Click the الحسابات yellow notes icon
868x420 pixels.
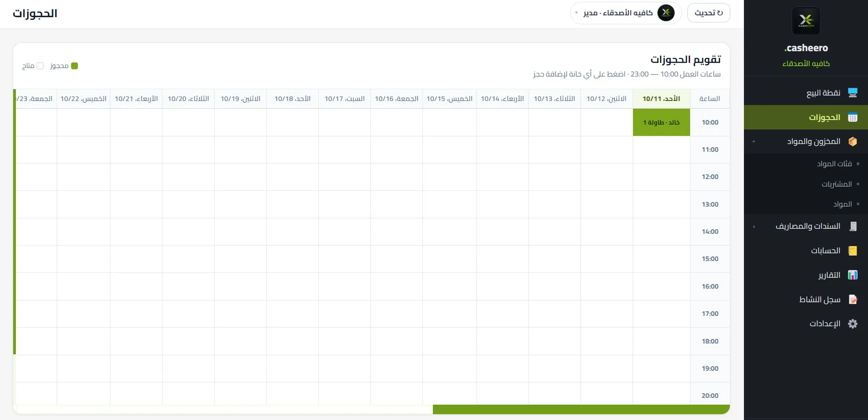(x=853, y=251)
